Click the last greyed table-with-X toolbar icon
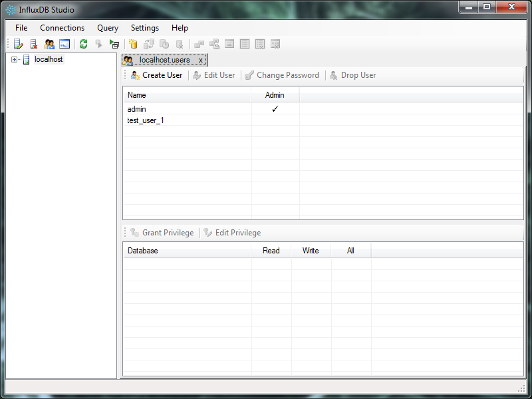 tap(275, 44)
